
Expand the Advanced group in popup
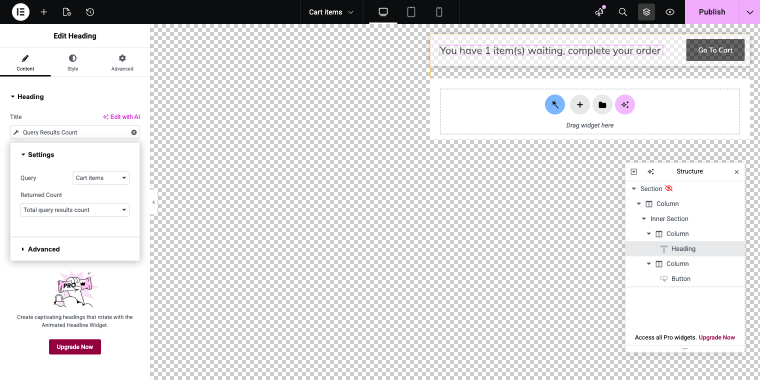40,249
